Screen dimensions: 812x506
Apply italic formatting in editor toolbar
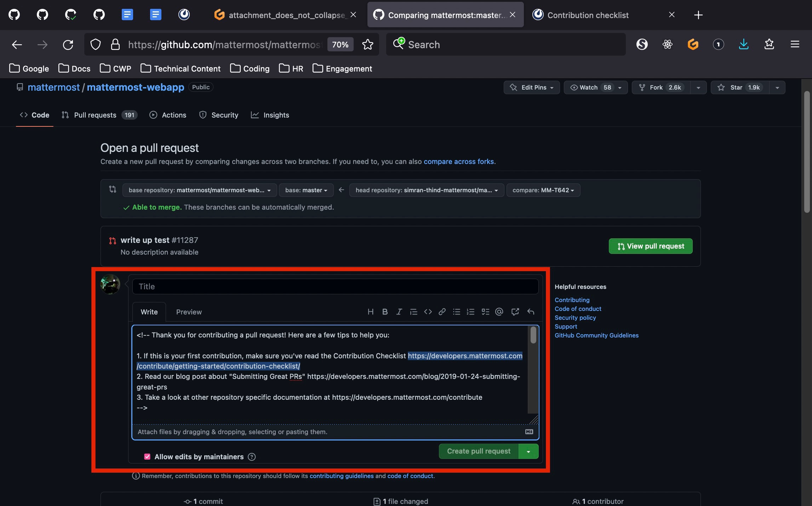pyautogui.click(x=399, y=312)
